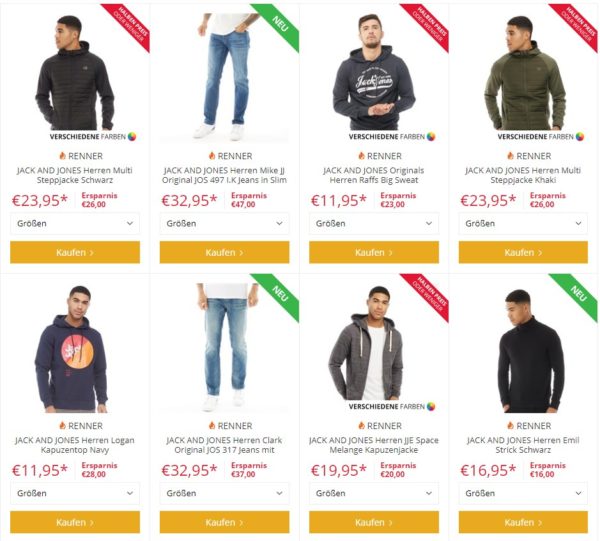
Task: Click the NEU ribbon on Emil Strick
Action: click(x=575, y=292)
